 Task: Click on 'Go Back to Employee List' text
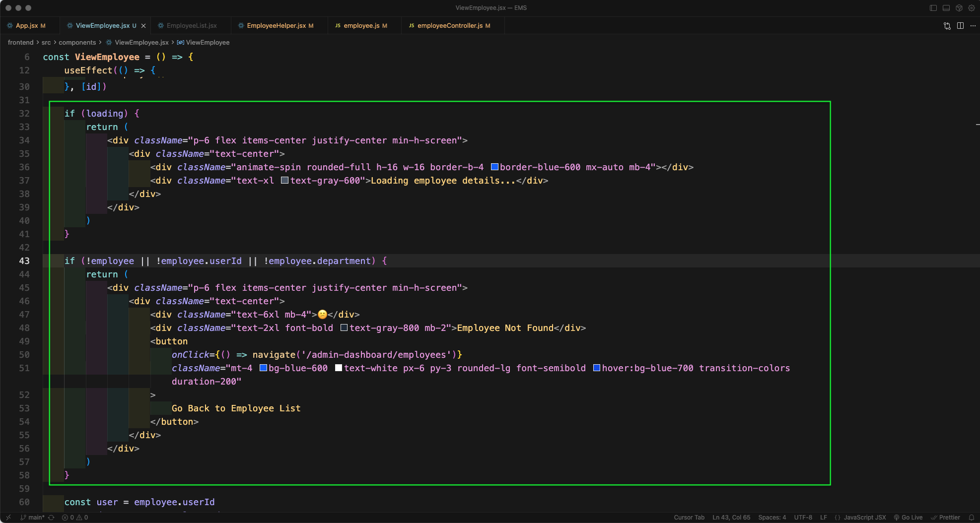236,408
